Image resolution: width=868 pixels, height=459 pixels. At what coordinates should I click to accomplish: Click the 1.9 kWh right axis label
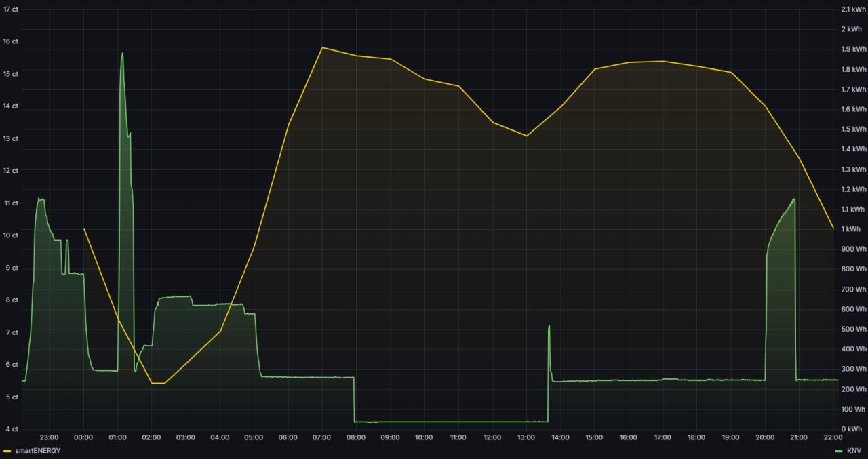854,49
